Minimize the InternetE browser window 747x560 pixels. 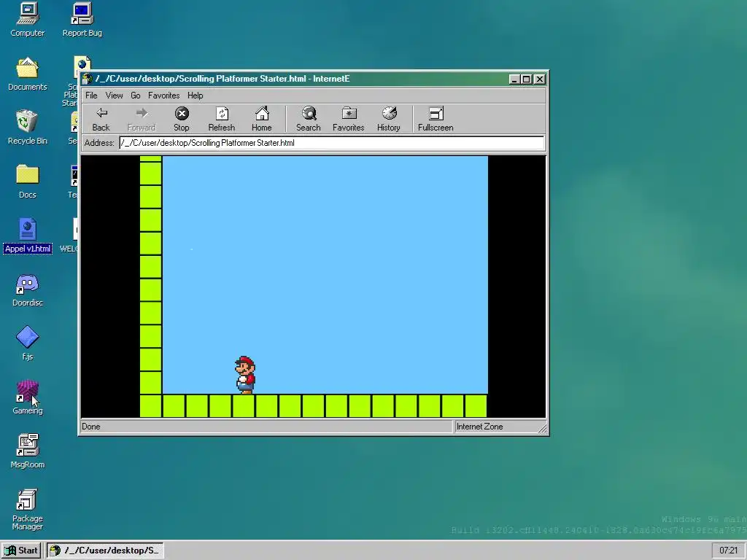(514, 79)
